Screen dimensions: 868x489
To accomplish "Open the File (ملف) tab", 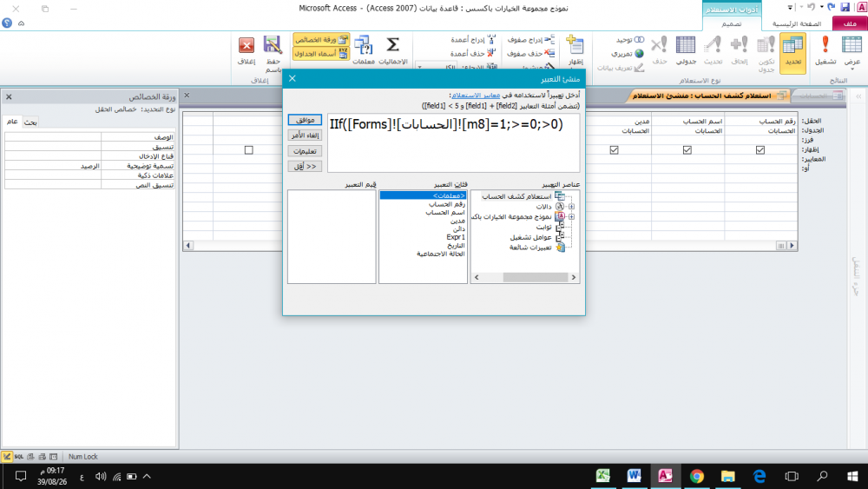I will pyautogui.click(x=850, y=23).
